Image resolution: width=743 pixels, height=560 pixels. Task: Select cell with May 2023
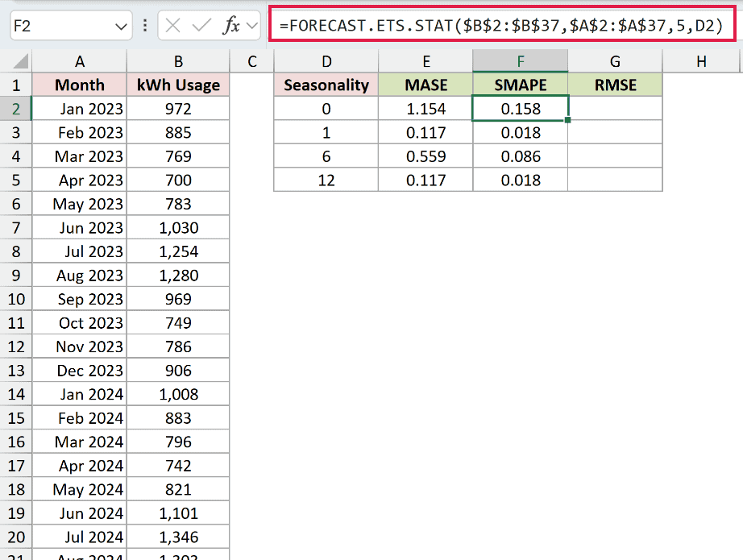80,204
